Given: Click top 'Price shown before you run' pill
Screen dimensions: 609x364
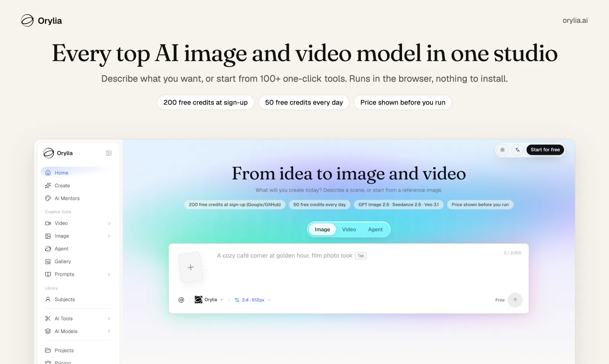Looking at the screenshot, I should click(403, 102).
